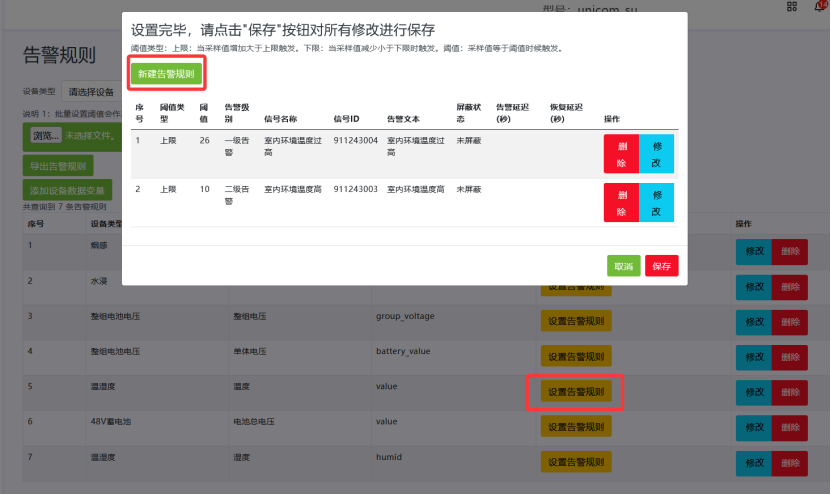The height and width of the screenshot is (495, 831).
Task: Set alarm rules for group_voltage row
Action: click(575, 321)
